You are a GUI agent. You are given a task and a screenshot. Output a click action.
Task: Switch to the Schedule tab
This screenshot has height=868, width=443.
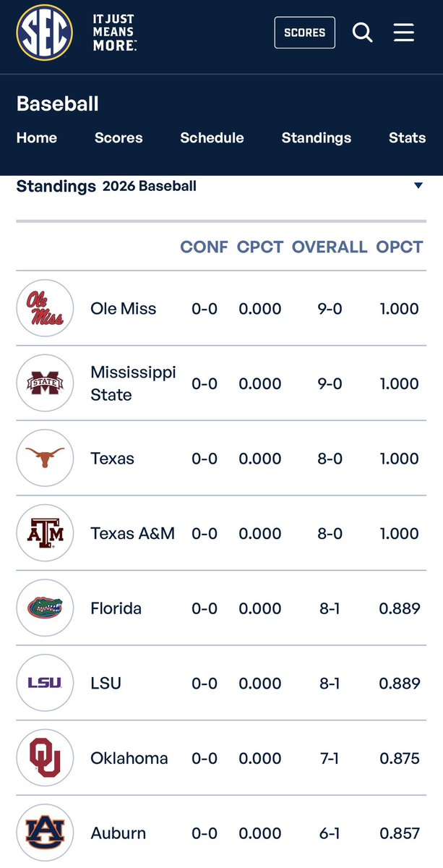(212, 137)
